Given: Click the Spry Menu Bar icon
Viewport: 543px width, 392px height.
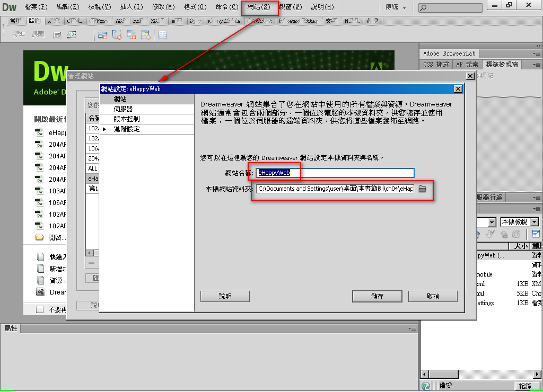Looking at the screenshot, I should (x=102, y=34).
